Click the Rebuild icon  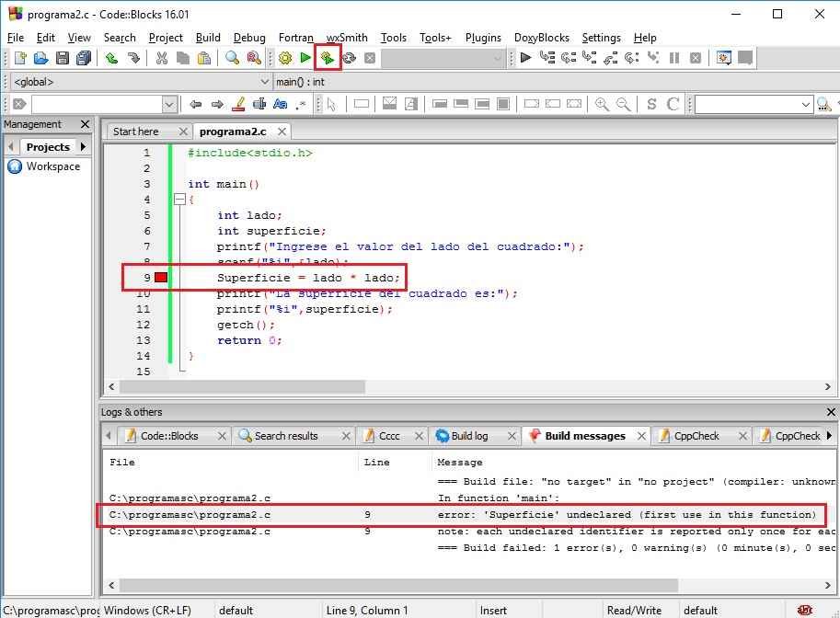coord(349,58)
